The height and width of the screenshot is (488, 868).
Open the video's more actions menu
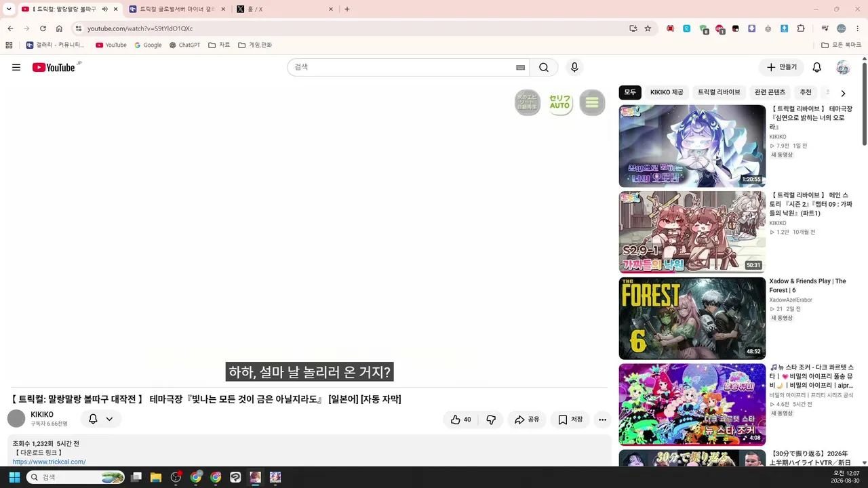pos(602,420)
